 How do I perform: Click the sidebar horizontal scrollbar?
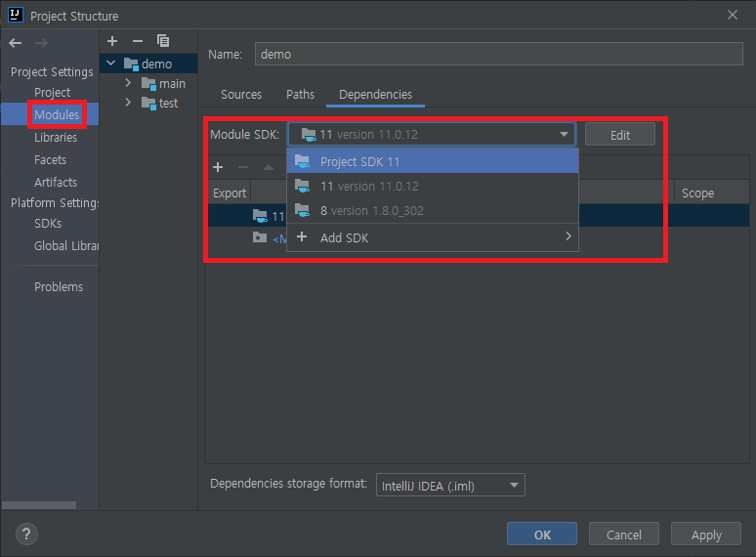coord(39,505)
